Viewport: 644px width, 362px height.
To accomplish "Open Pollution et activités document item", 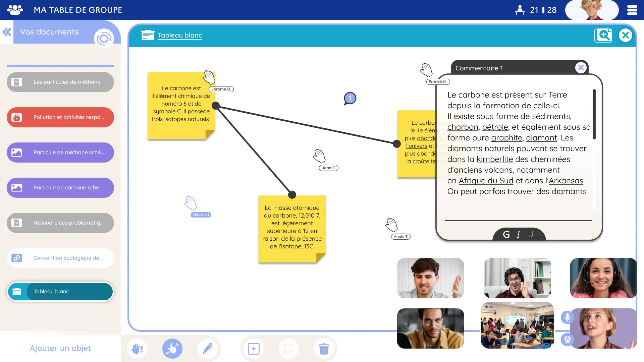I will click(60, 117).
